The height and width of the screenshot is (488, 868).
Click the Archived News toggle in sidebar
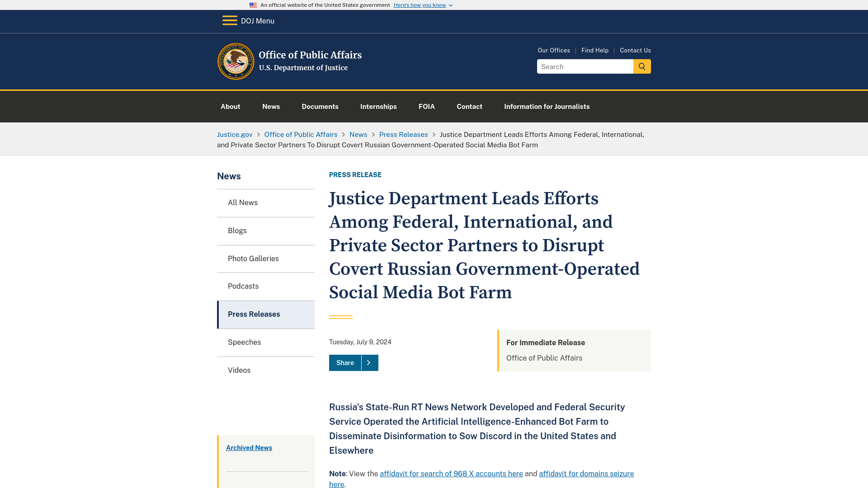click(249, 447)
